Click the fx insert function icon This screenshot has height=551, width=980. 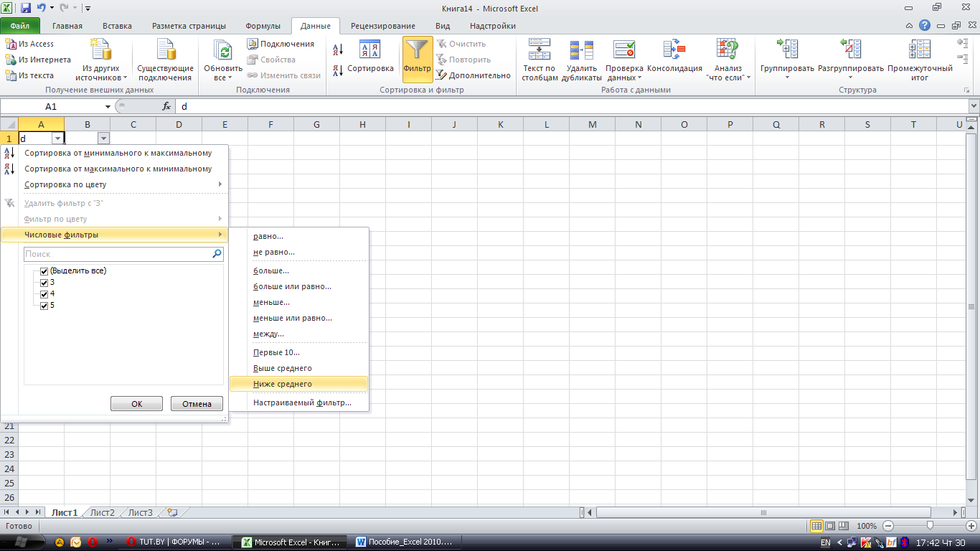coord(166,106)
